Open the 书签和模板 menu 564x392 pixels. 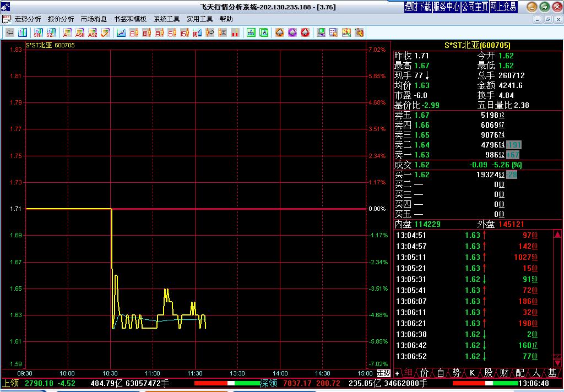pyautogui.click(x=130, y=19)
